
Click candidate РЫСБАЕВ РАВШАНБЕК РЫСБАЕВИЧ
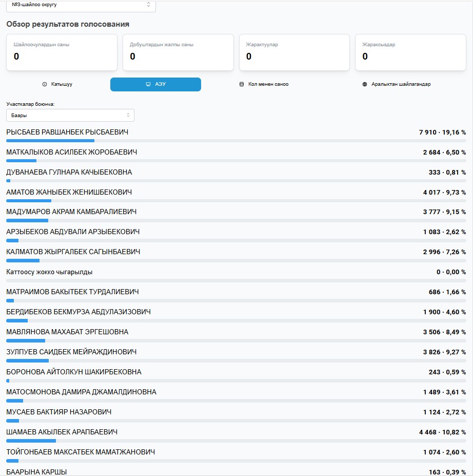[x=67, y=132]
